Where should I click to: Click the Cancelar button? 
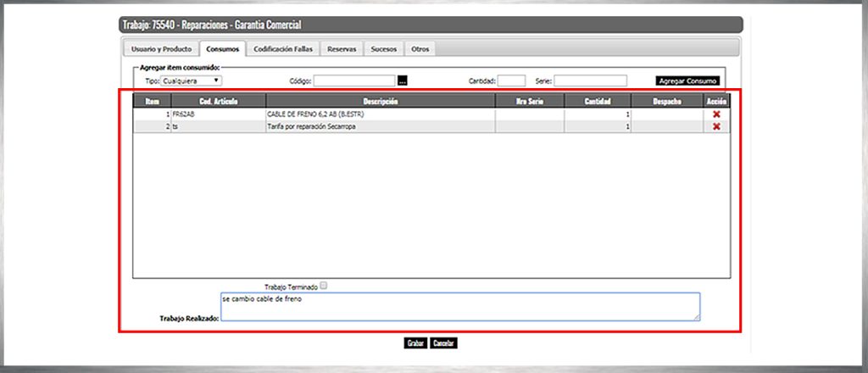tap(443, 343)
